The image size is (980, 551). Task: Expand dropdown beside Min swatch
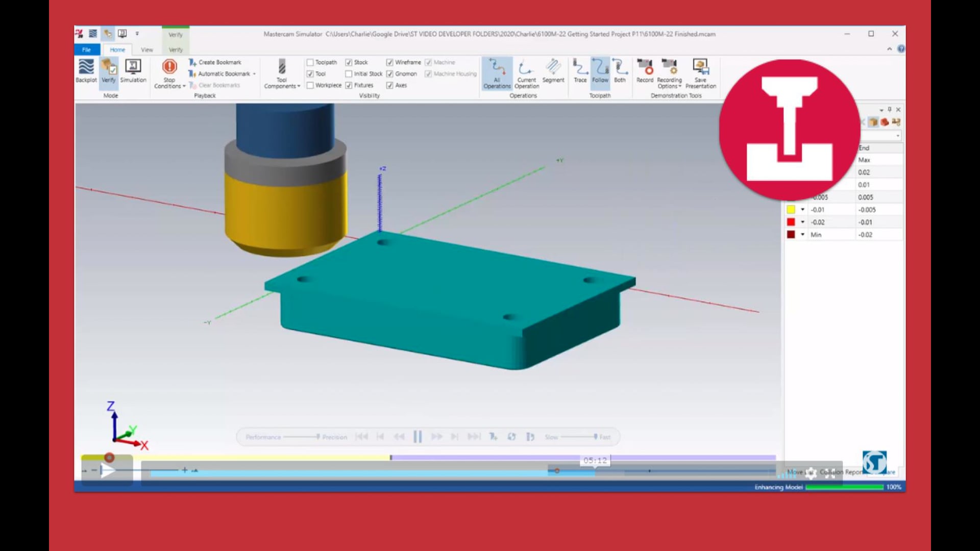click(x=802, y=235)
